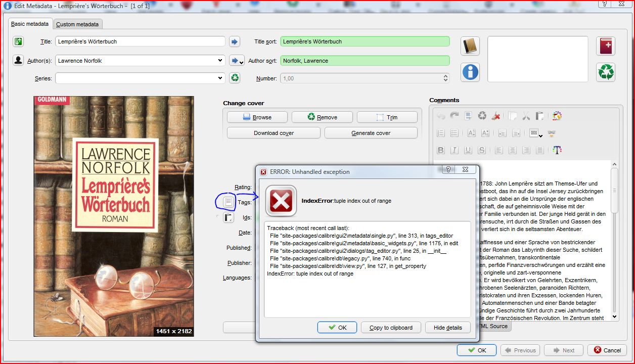Image resolution: width=635 pixels, height=364 pixels.
Task: Align comment text right
Action: [x=526, y=150]
